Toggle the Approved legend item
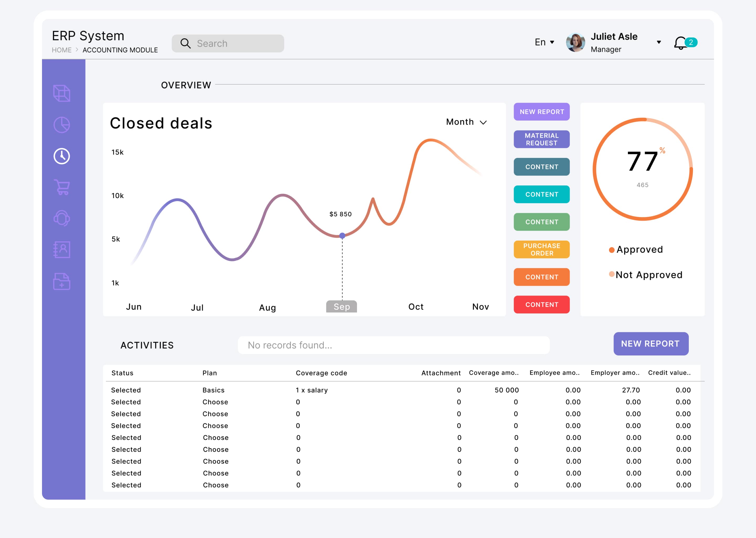This screenshot has width=756, height=538. pos(636,250)
